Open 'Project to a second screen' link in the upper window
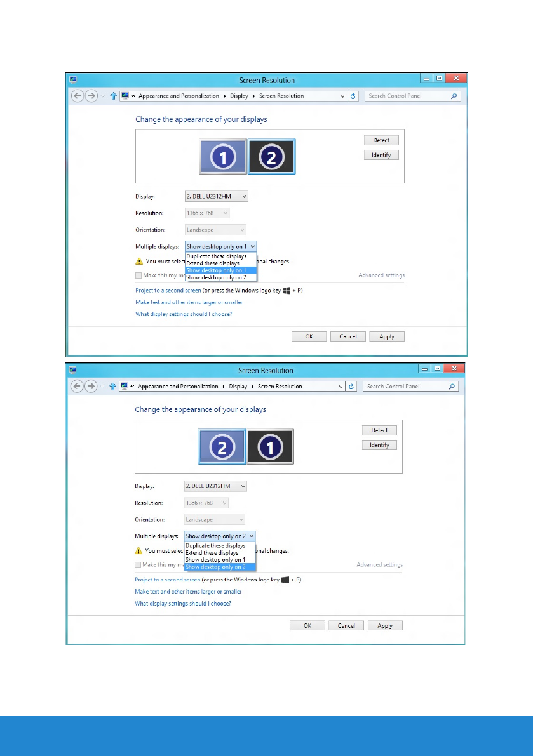 [x=168, y=290]
